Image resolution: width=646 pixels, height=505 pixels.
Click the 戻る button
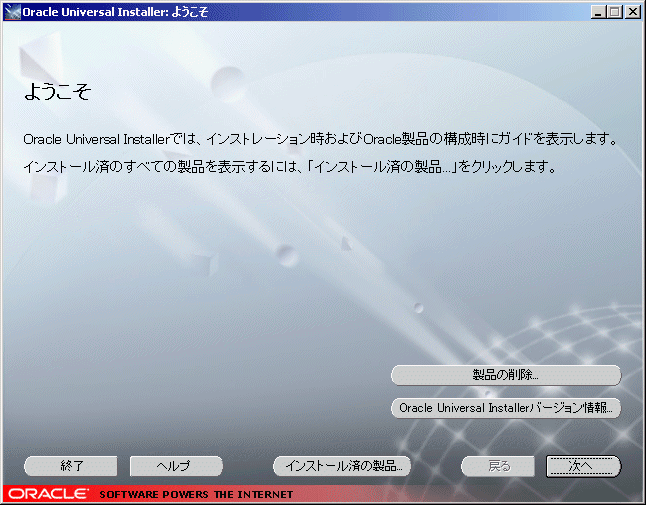(x=498, y=466)
